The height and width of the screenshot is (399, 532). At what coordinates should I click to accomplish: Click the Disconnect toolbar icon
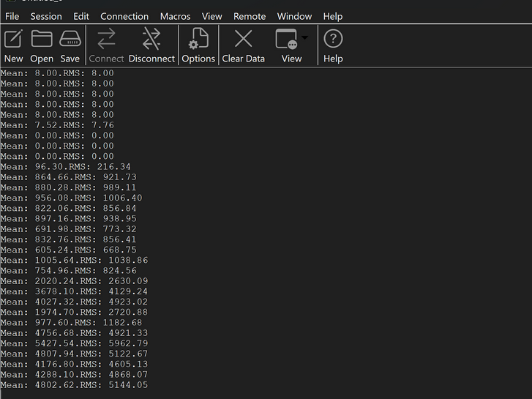pyautogui.click(x=151, y=39)
